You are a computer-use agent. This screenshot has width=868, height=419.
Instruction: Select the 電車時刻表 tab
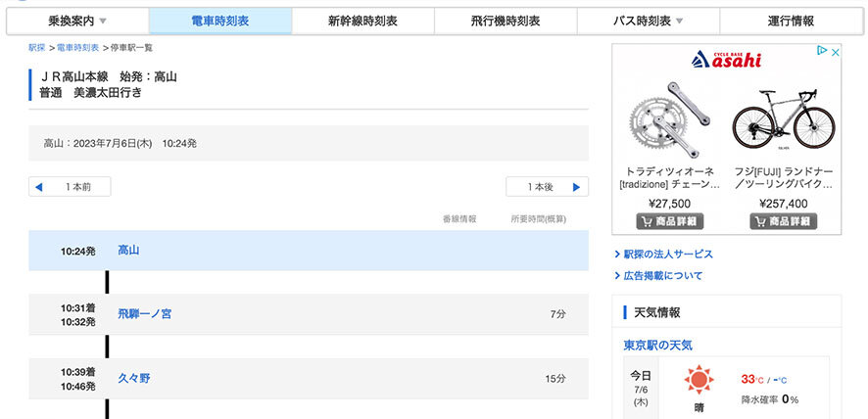[x=220, y=22]
